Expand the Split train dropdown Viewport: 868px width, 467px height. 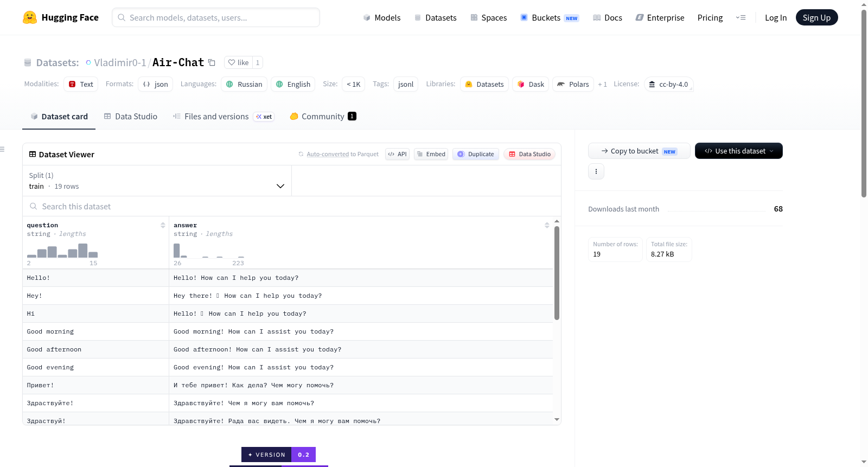coord(157,181)
